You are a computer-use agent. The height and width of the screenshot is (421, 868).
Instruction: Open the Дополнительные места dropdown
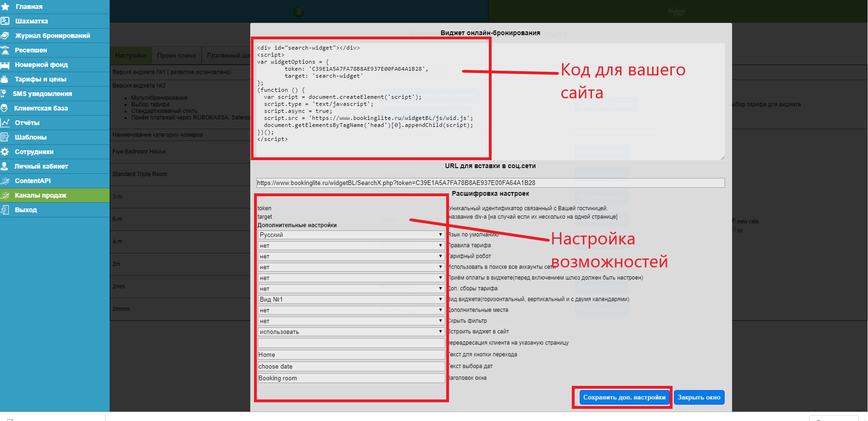(351, 310)
